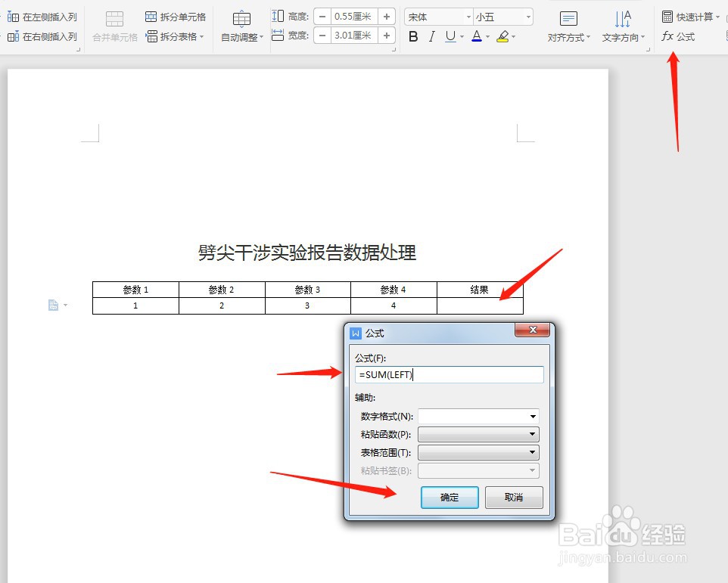The height and width of the screenshot is (583, 728).
Task: Open the Alignment (对齐方式) menu
Action: (569, 26)
